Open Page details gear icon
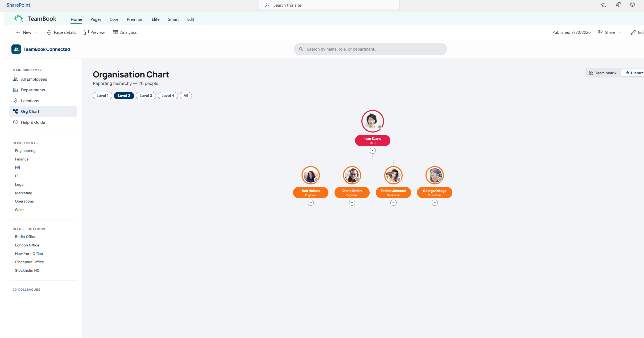The image size is (644, 338). coord(49,32)
